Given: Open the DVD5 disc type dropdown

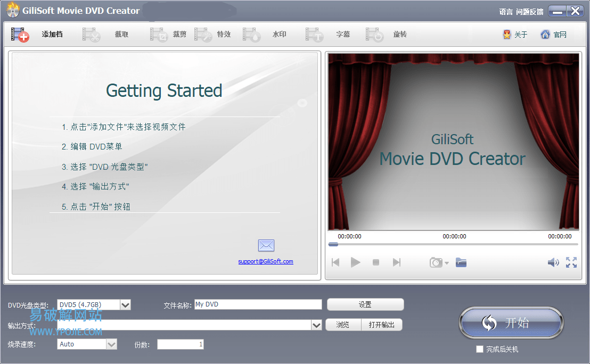Looking at the screenshot, I should pyautogui.click(x=125, y=304).
